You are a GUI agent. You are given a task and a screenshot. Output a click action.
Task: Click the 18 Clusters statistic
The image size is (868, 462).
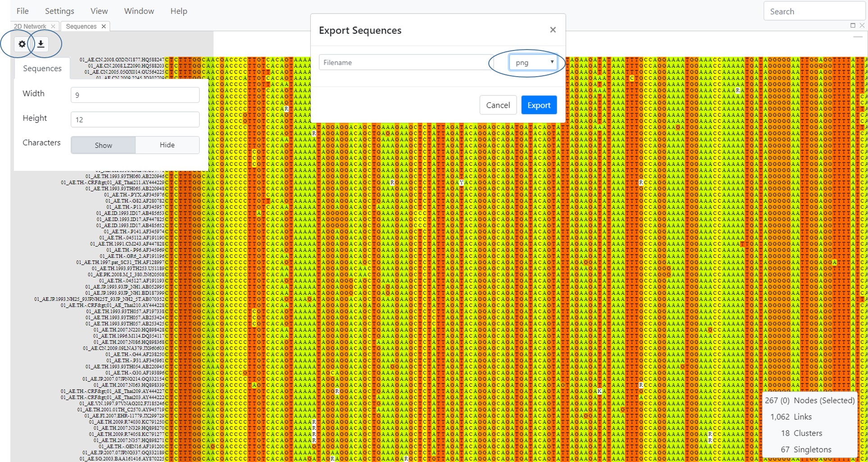click(801, 433)
